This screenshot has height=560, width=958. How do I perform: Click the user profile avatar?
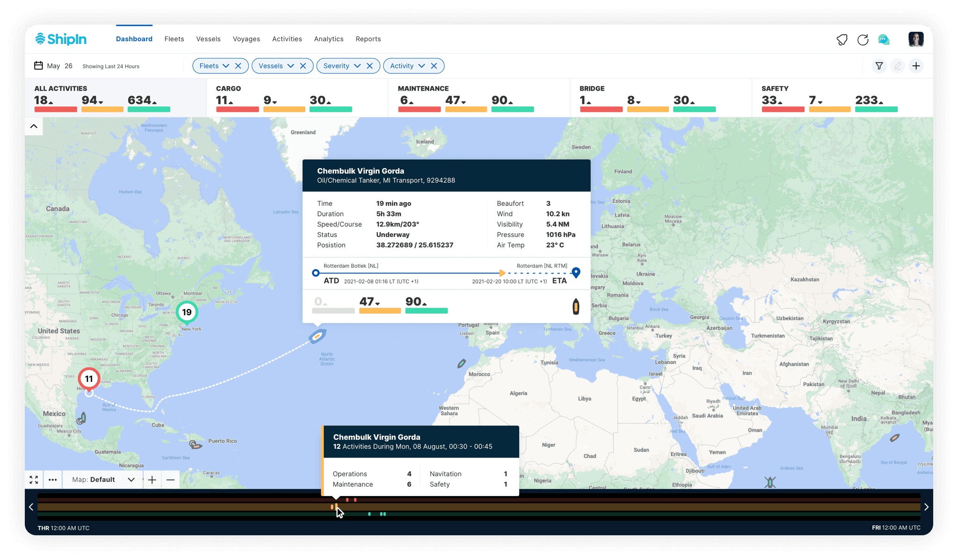(x=916, y=39)
